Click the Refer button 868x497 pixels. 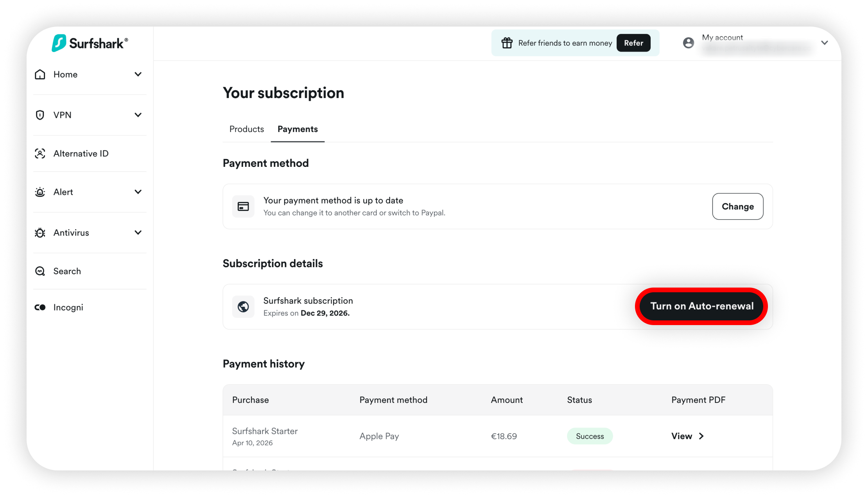(633, 43)
